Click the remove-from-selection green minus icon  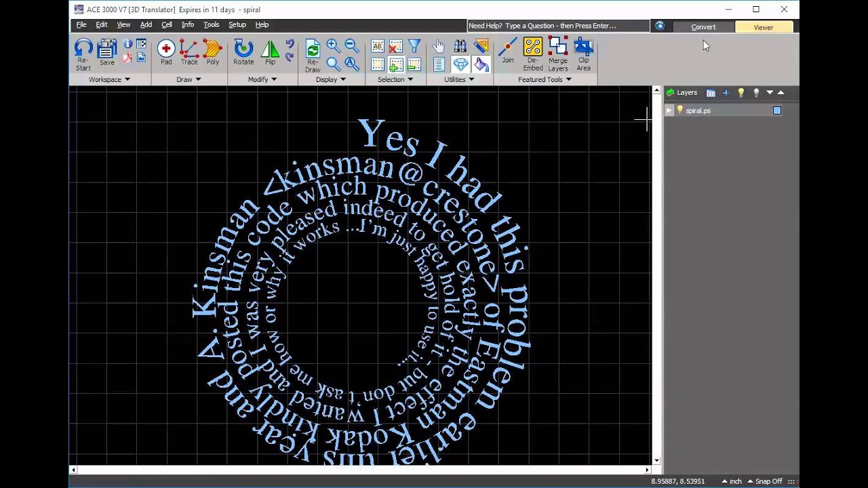tap(414, 64)
